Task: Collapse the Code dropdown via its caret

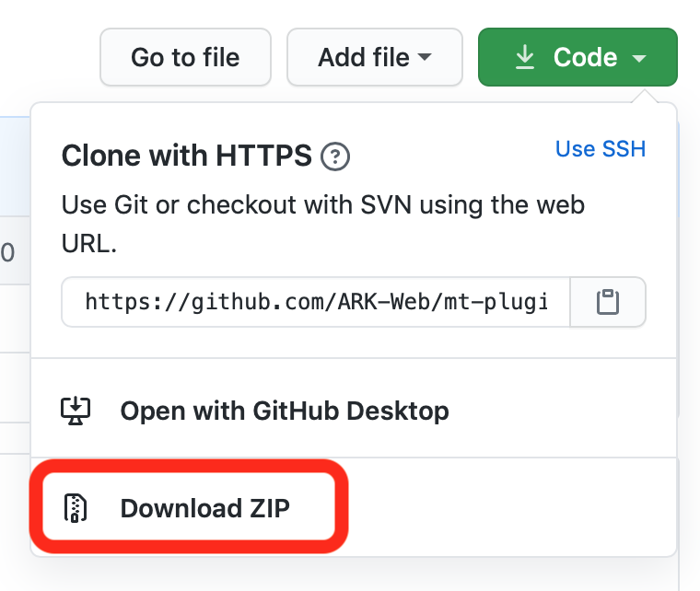Action: click(639, 58)
